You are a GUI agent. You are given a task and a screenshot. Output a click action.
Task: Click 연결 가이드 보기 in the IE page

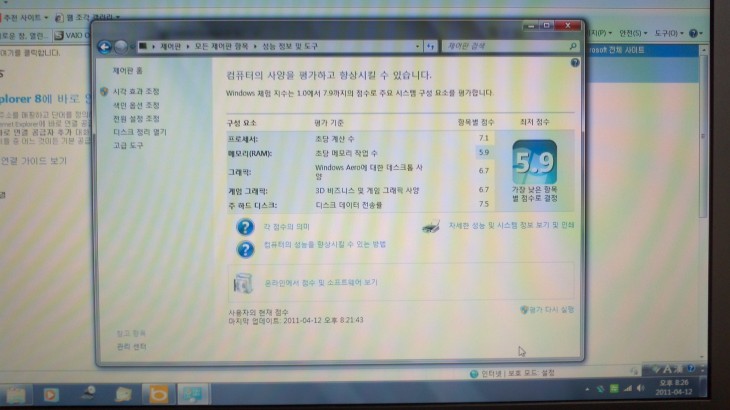(x=34, y=161)
